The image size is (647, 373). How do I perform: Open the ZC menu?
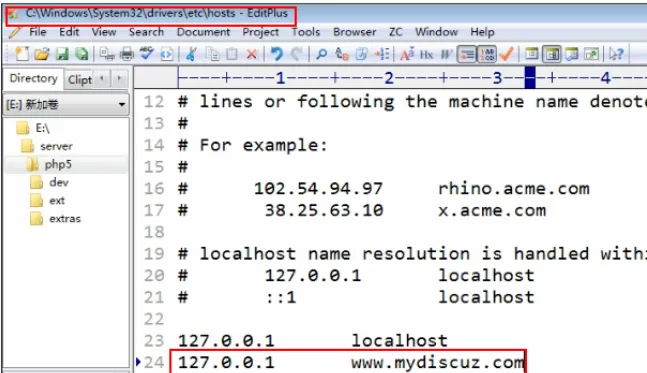click(x=396, y=32)
